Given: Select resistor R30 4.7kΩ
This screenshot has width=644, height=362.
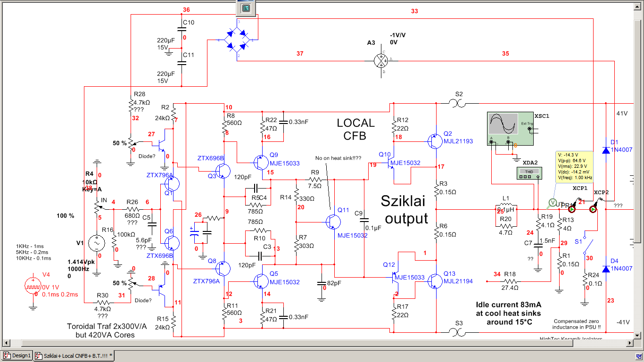Looking at the screenshot, I should [103, 303].
